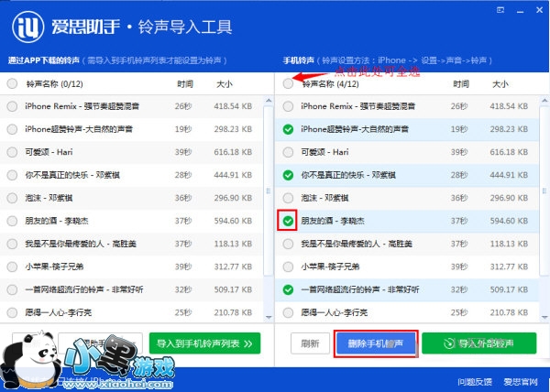Uncheck iPhone超赞铃声-大自然的声音 in phone list
550x392 pixels.
[x=288, y=129]
